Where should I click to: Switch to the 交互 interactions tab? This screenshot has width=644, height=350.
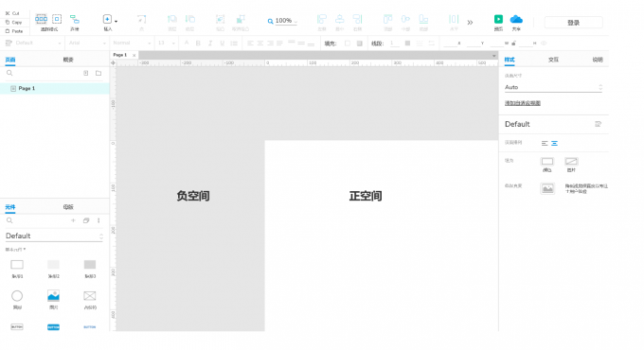pyautogui.click(x=553, y=60)
